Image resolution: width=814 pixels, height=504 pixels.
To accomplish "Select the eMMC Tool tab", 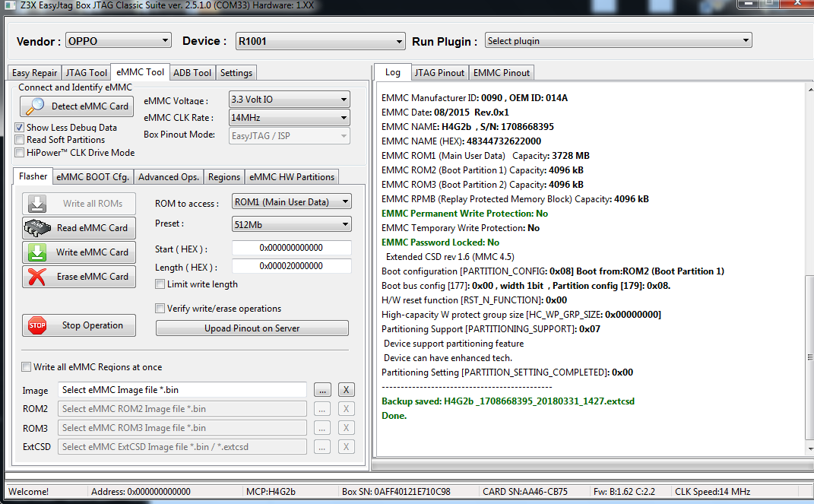I will (x=140, y=72).
